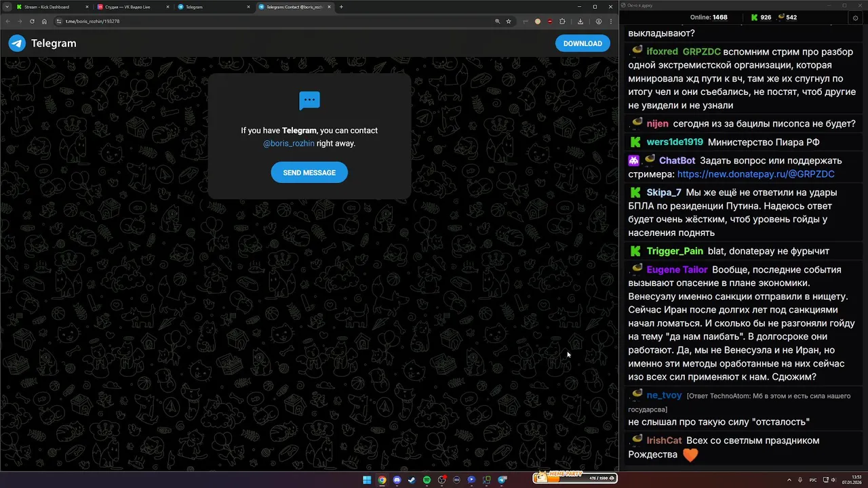
Task: Click the Meme Party 475 / 1500 progress widget
Action: 575,477
